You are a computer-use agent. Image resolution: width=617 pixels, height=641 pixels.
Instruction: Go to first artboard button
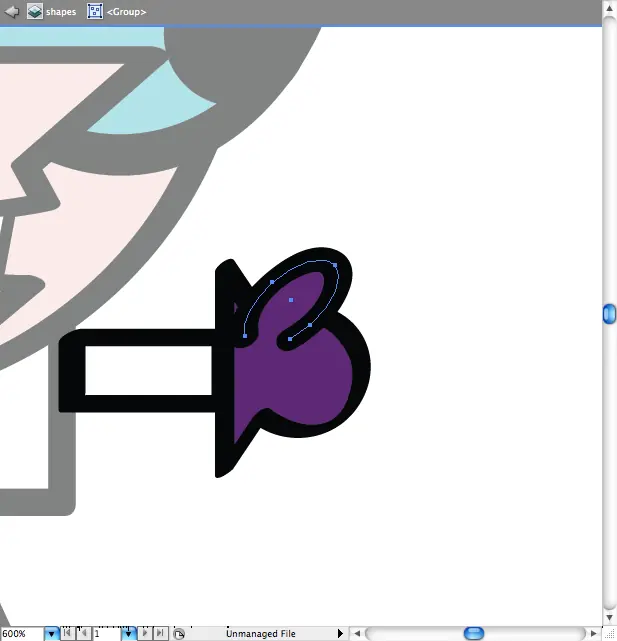pyautogui.click(x=67, y=633)
